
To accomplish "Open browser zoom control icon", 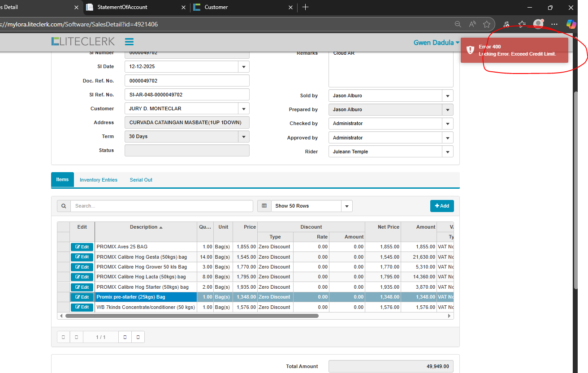I will click(458, 24).
